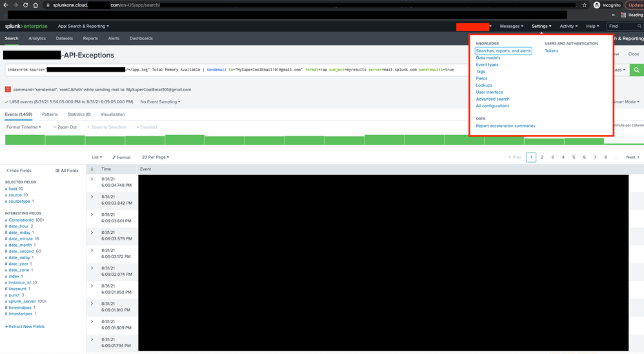Select All configurations in Settings menu
This screenshot has height=354, width=644.
coord(492,106)
